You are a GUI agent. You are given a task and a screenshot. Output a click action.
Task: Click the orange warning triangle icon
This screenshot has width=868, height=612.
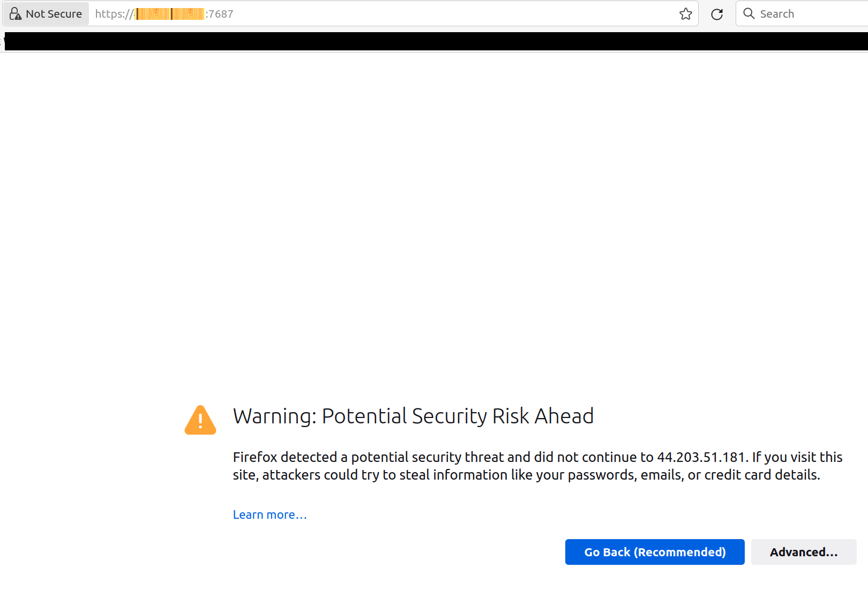(x=200, y=420)
